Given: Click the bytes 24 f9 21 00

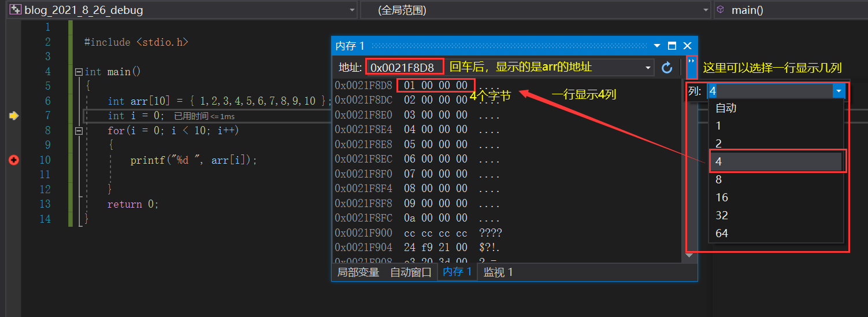Looking at the screenshot, I should (x=436, y=248).
